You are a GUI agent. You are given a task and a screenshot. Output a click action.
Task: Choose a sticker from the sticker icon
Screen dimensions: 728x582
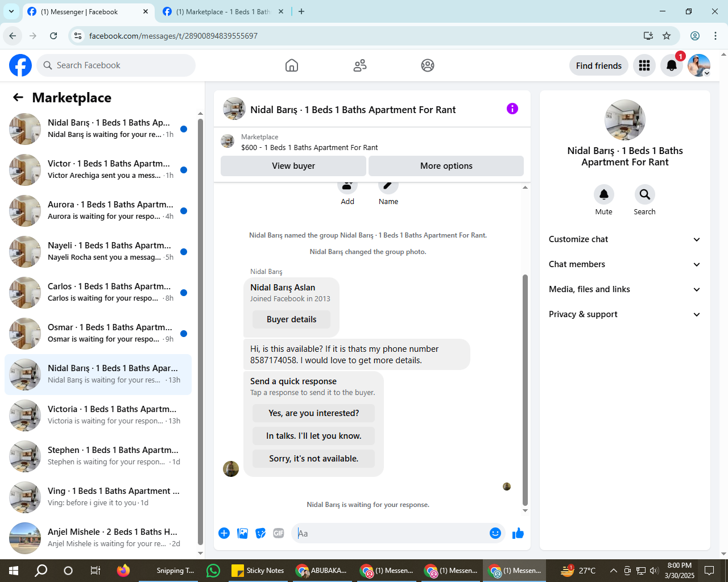click(260, 533)
